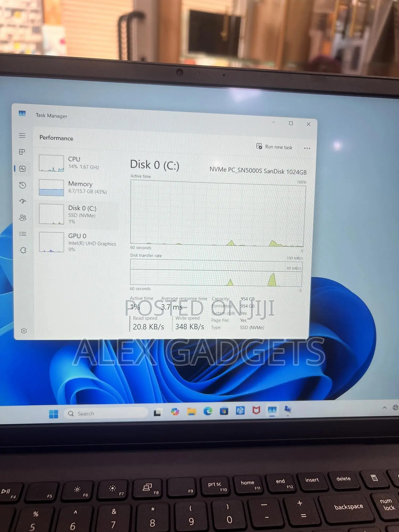Select the Performance page icon in sidebar
The image size is (399, 532).
point(23,169)
